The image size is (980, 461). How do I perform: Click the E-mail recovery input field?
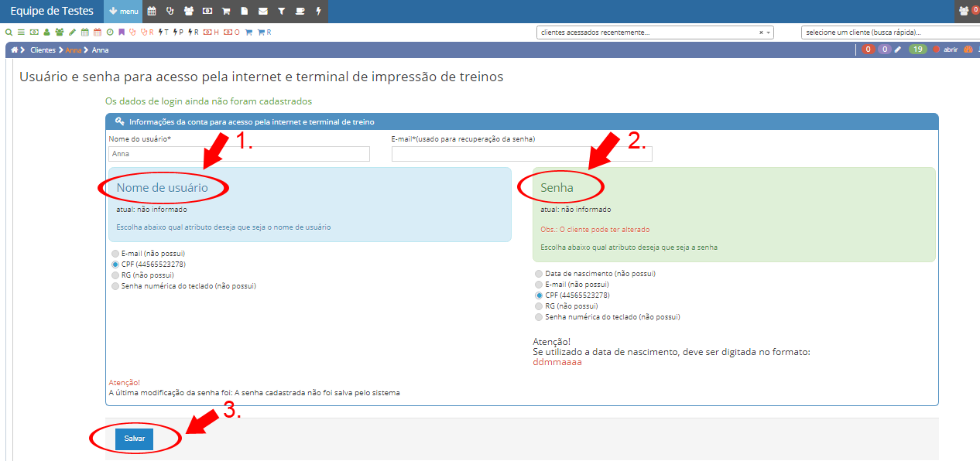(522, 154)
